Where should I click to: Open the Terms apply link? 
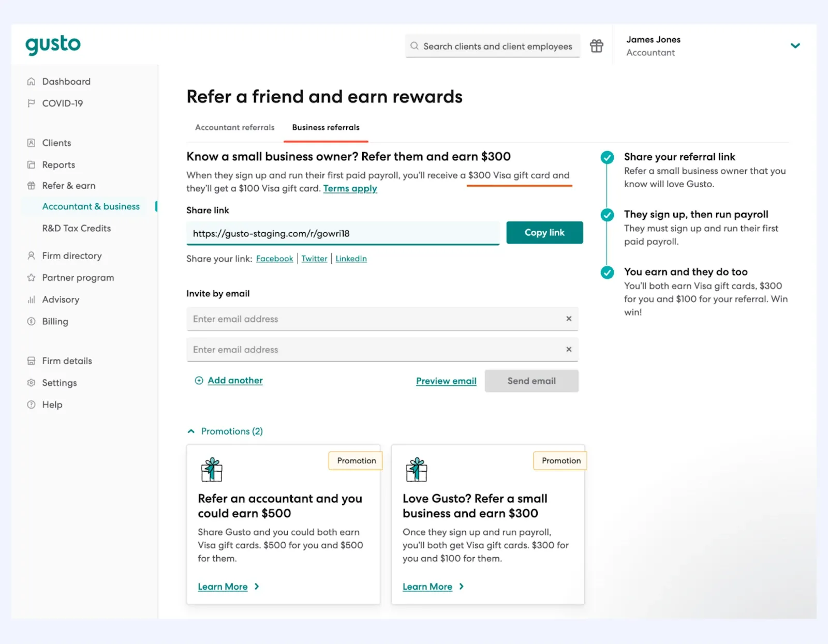click(350, 188)
